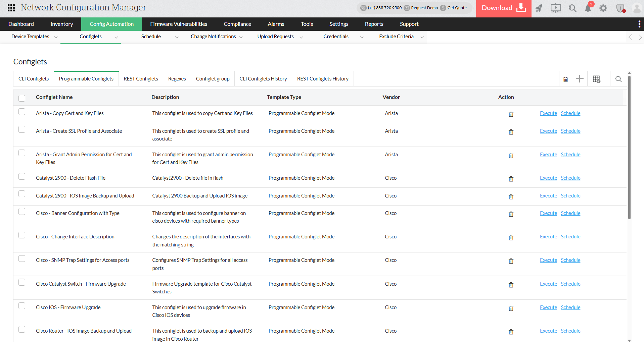Click the global search magnifier icon
Image resolution: width=644 pixels, height=342 pixels.
(572, 8)
